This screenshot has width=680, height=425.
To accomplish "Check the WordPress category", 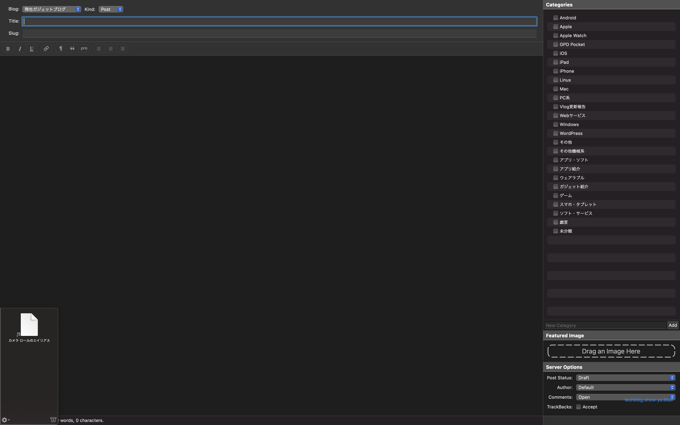I will pos(556,133).
